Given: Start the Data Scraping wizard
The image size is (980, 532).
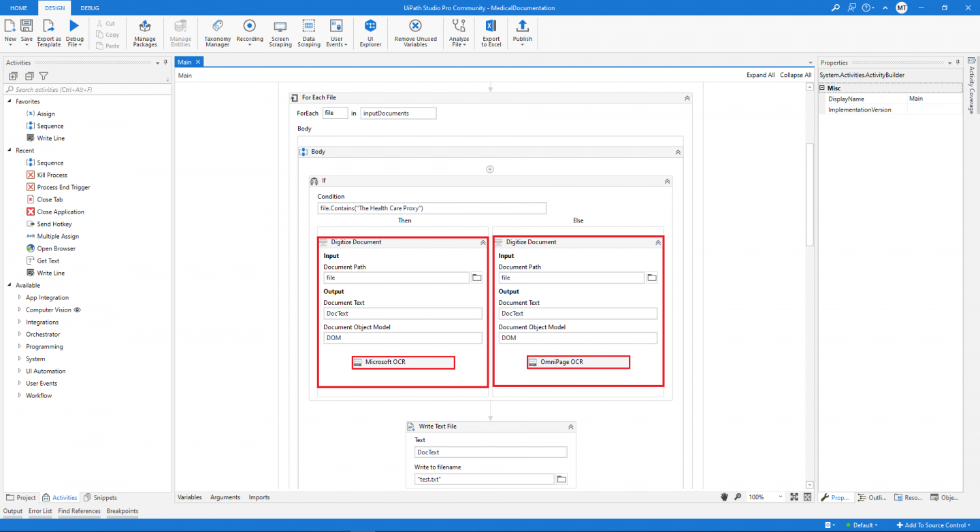Looking at the screenshot, I should [x=308, y=33].
